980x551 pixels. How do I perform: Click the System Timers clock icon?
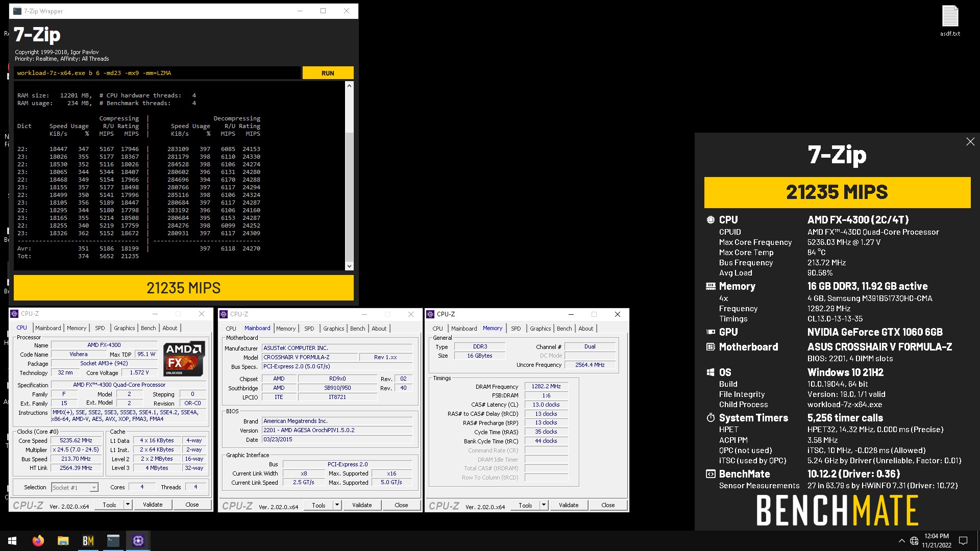pyautogui.click(x=710, y=418)
